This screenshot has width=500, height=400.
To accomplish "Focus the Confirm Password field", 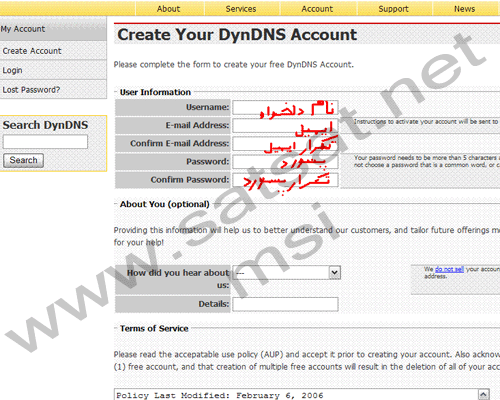I will pos(285,180).
